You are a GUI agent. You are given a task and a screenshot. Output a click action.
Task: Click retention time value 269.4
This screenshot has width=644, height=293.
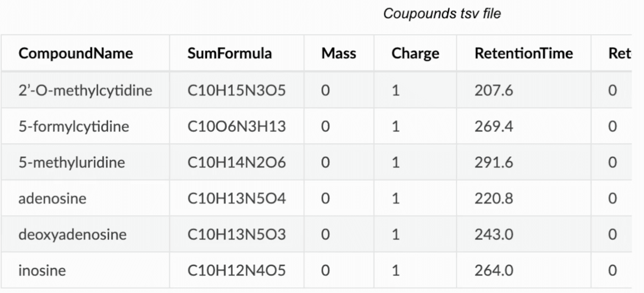coord(494,126)
